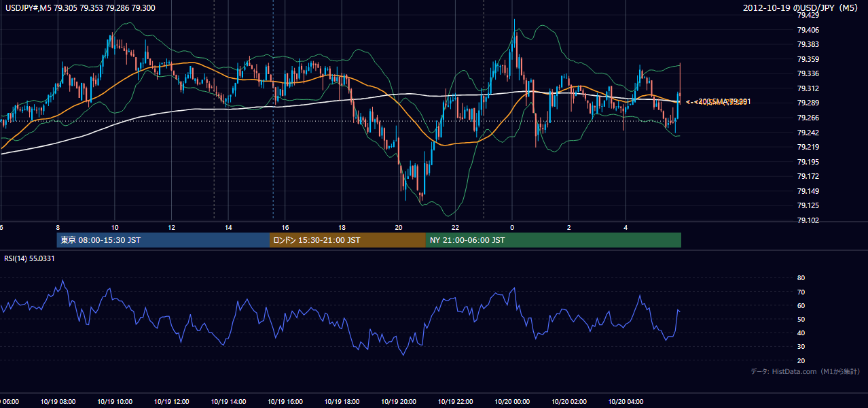868x408 pixels.
Task: Click the 79.149 price axis label
Action: point(808,191)
